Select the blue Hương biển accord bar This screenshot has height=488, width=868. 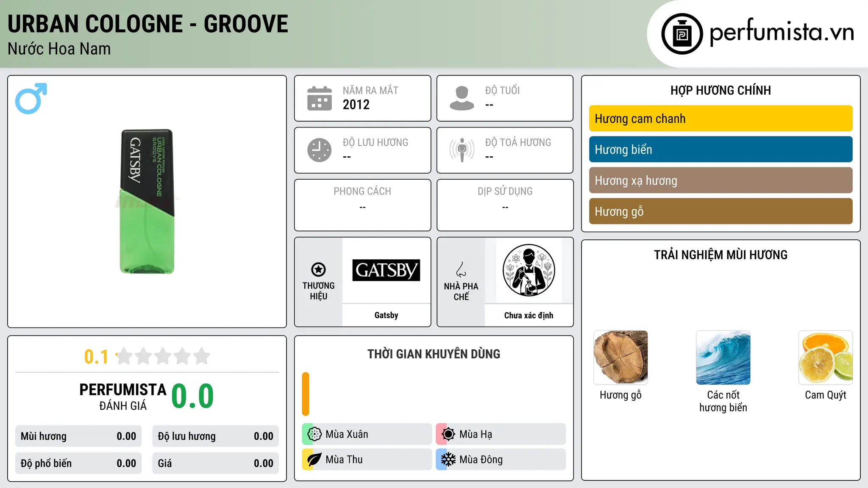point(721,150)
